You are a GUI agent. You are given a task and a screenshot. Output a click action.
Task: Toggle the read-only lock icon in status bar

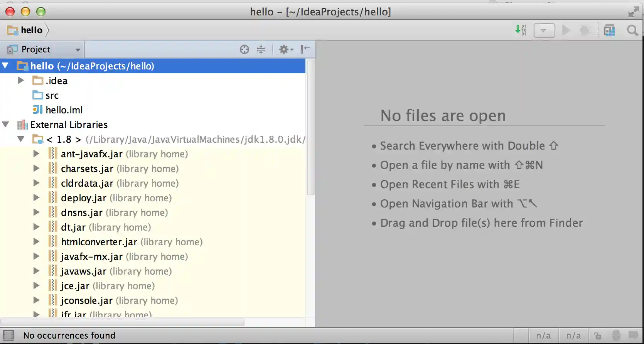pyautogui.click(x=598, y=336)
